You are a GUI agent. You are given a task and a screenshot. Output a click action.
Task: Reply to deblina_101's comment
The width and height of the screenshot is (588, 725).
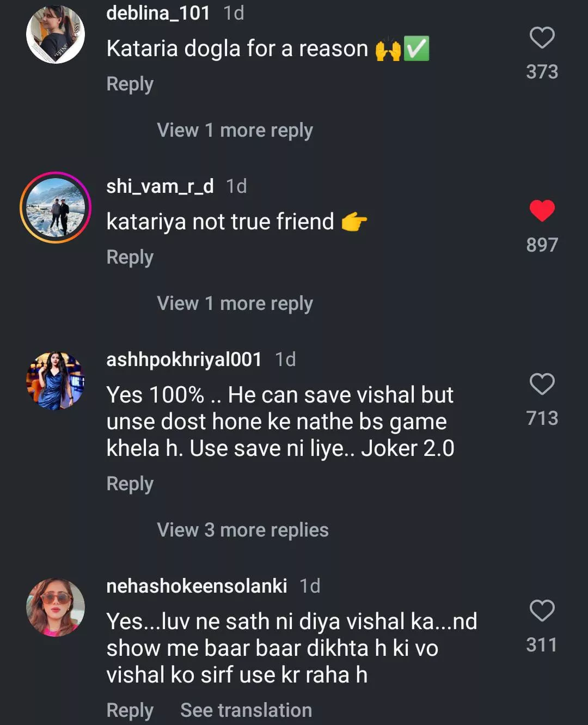(x=130, y=84)
